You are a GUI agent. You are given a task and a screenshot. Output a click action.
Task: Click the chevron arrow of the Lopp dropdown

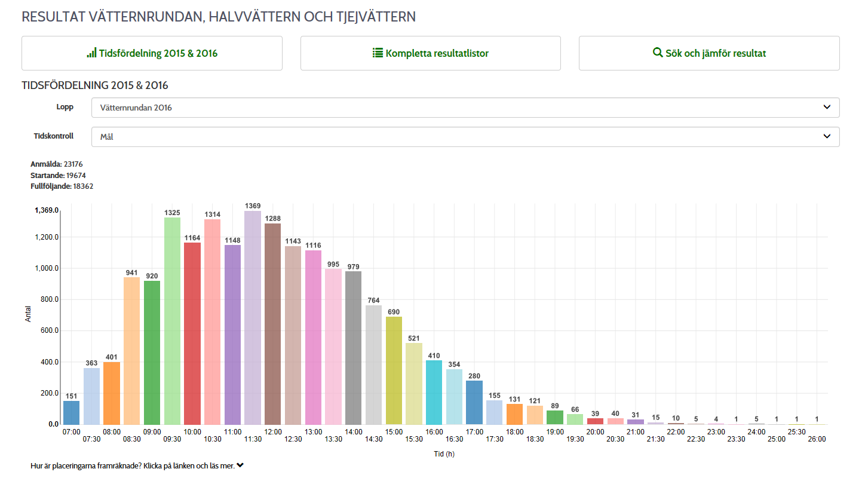827,107
